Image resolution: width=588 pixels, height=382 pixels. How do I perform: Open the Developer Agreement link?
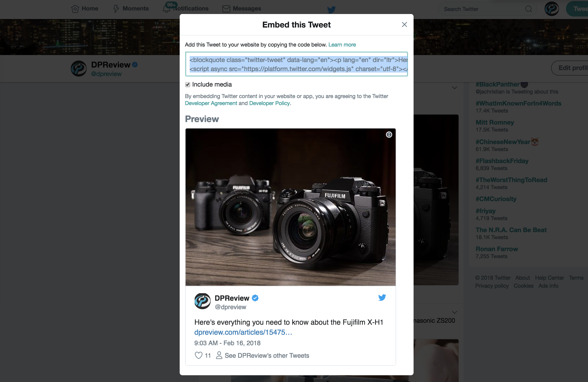[x=211, y=103]
